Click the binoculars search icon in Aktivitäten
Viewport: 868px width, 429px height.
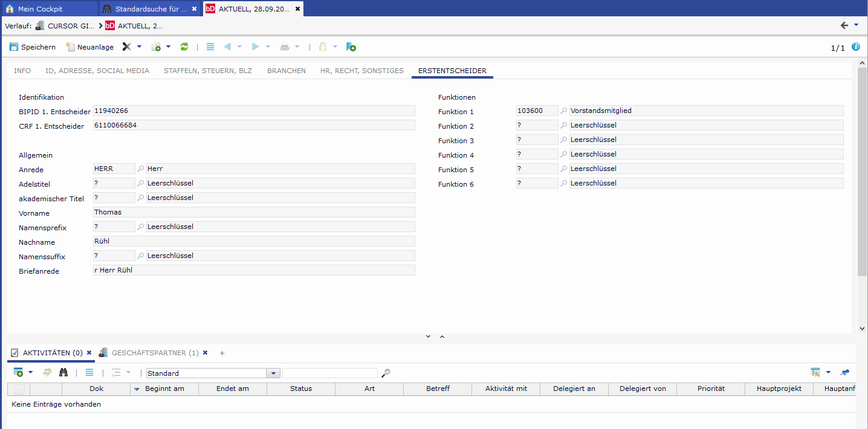(63, 373)
